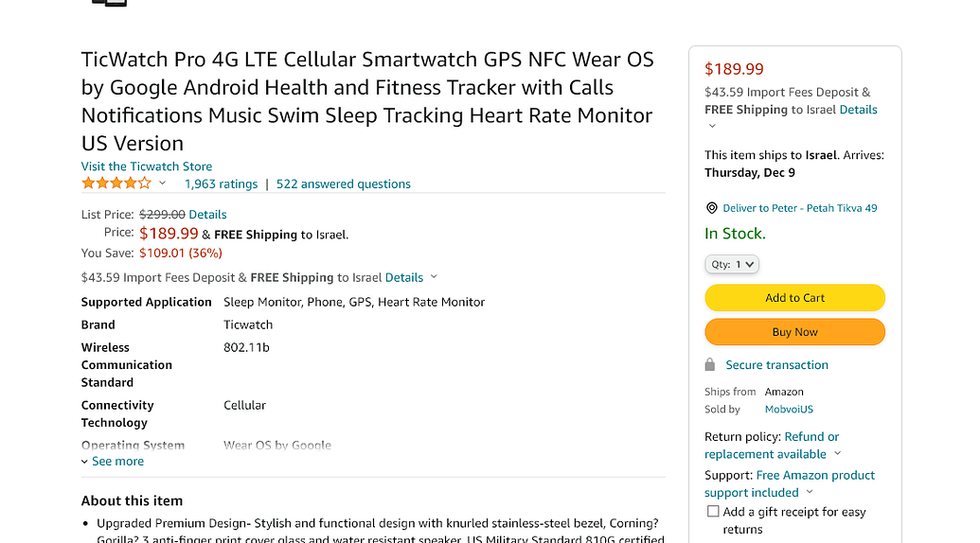The height and width of the screenshot is (543, 980).
Task: Visit the Ticwatch Store link
Action: coord(146,166)
